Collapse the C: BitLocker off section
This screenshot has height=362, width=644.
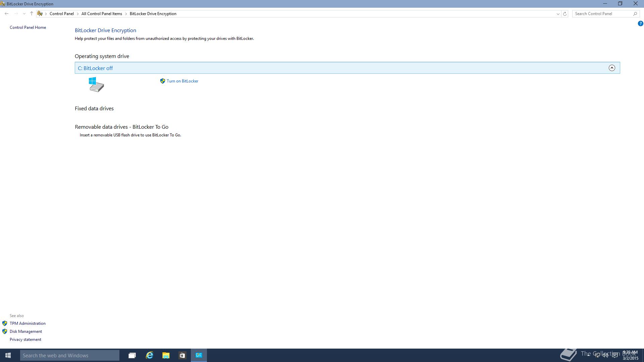tap(612, 68)
